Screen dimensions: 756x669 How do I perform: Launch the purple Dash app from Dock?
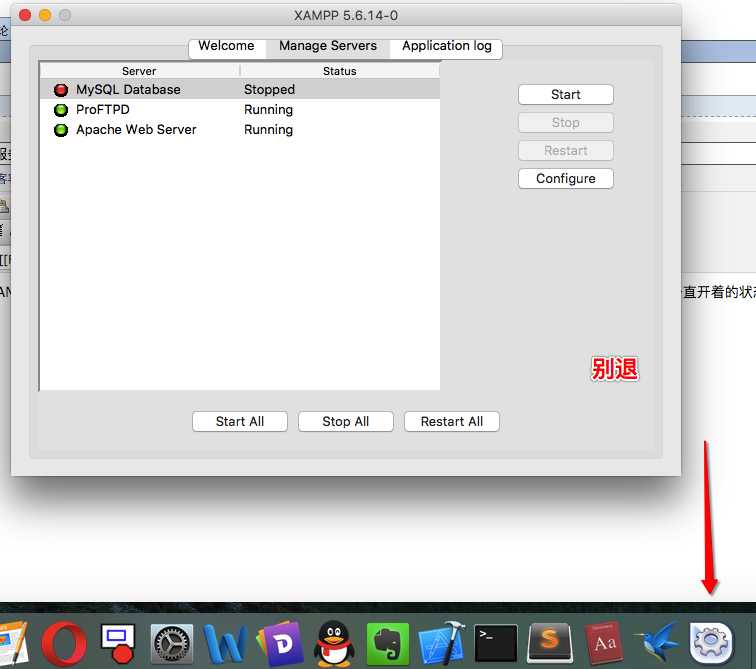click(x=281, y=644)
